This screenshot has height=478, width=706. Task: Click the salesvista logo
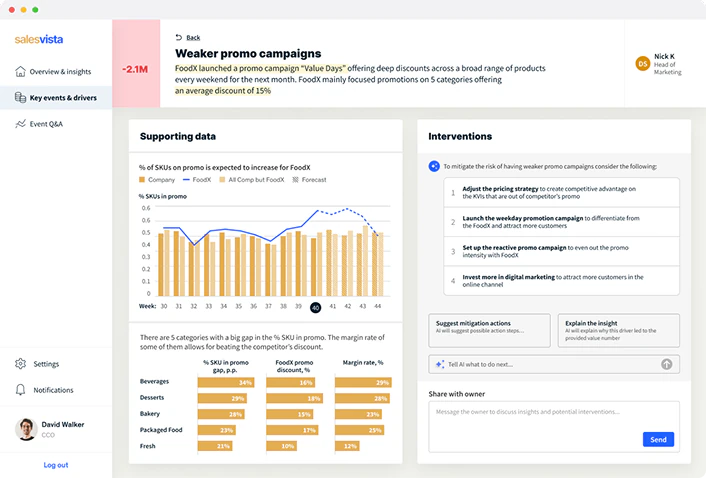(x=39, y=40)
